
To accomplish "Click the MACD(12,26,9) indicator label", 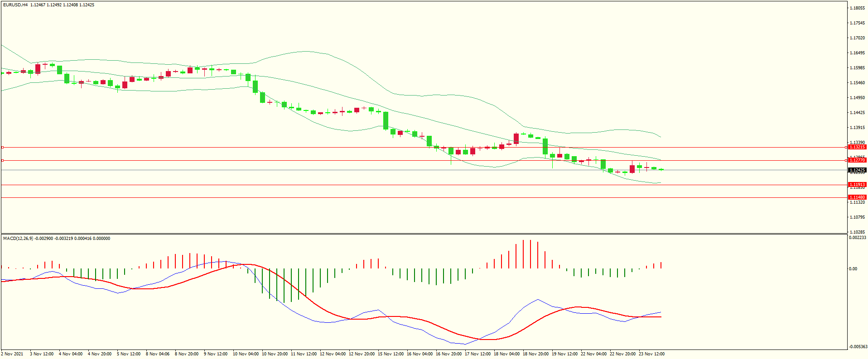I will (x=18, y=239).
